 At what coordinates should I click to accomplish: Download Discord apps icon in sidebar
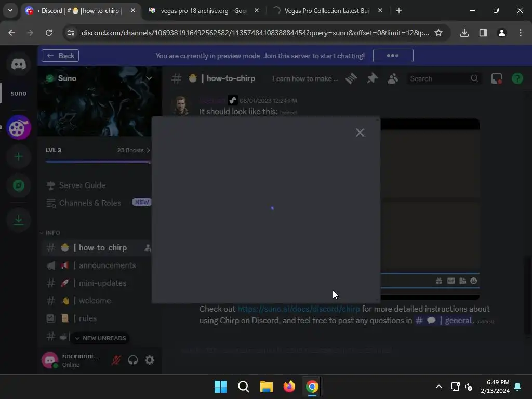19,220
